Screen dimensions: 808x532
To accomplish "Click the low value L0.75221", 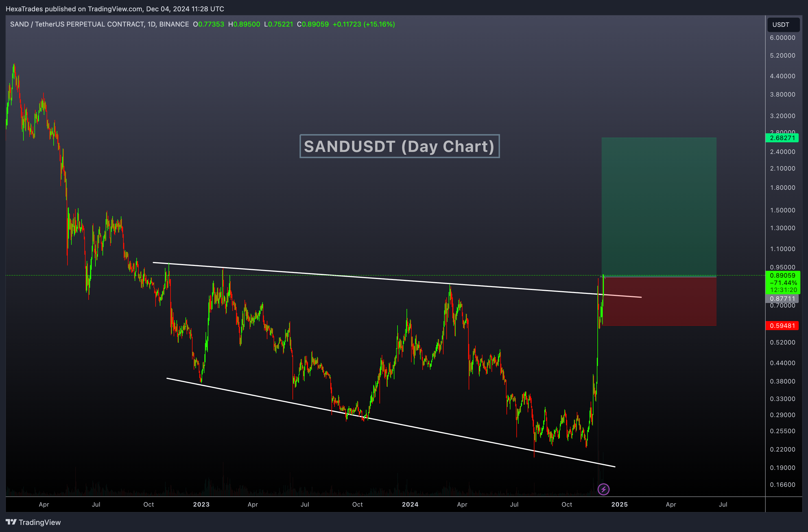I will 278,24.
